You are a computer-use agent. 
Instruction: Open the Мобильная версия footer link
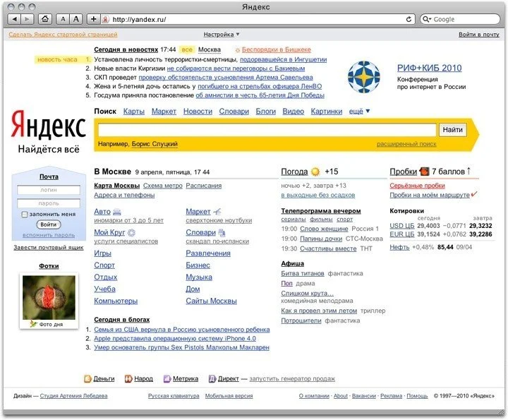point(229,396)
